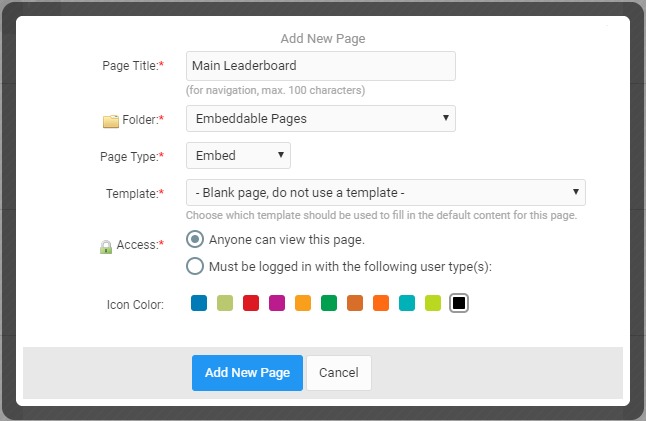Select 'Must be logged in' radio button
646x421 pixels.
tap(195, 266)
